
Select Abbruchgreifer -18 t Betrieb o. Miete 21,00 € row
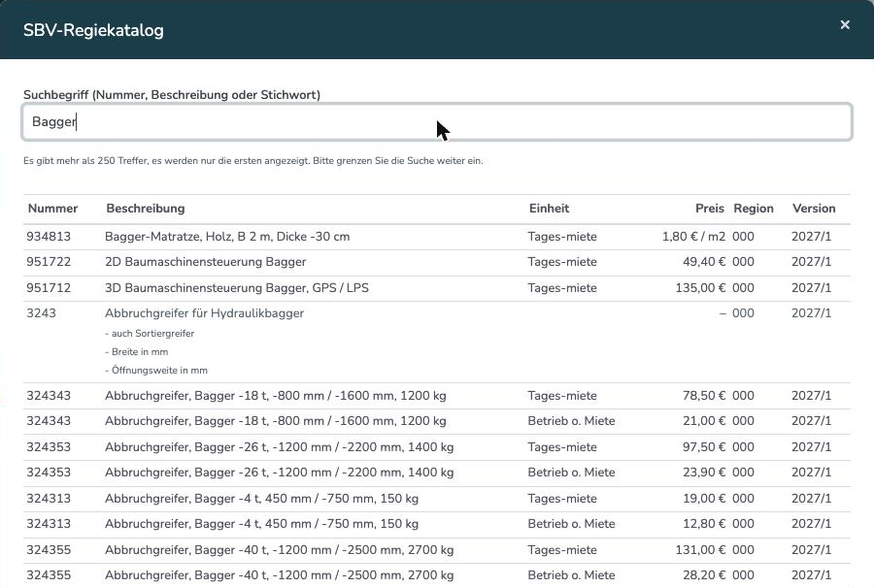(x=437, y=421)
